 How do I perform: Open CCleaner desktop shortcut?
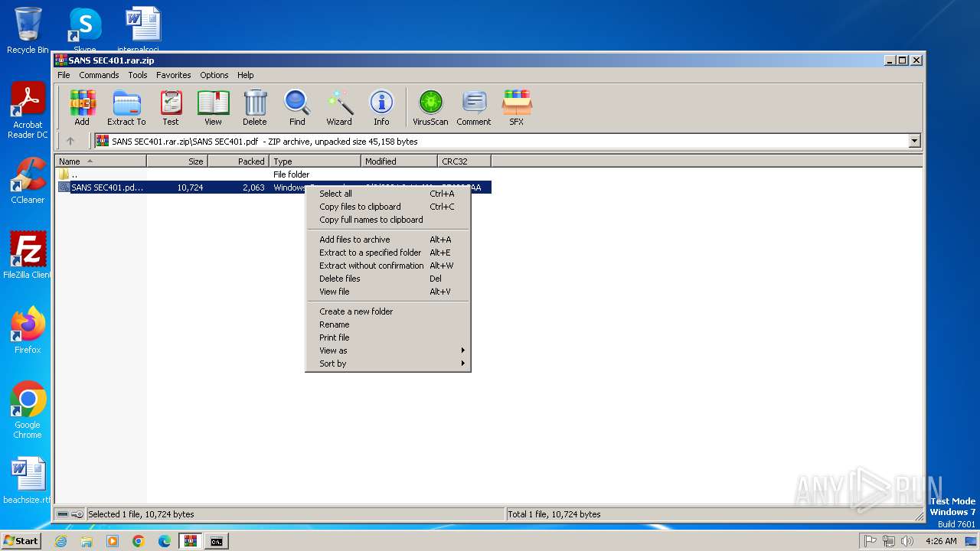[x=28, y=181]
